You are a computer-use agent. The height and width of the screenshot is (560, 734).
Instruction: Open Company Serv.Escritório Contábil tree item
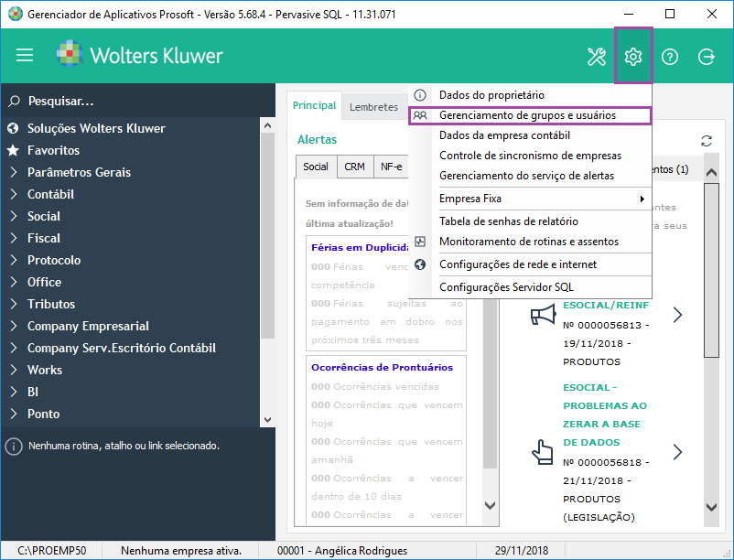coord(122,348)
